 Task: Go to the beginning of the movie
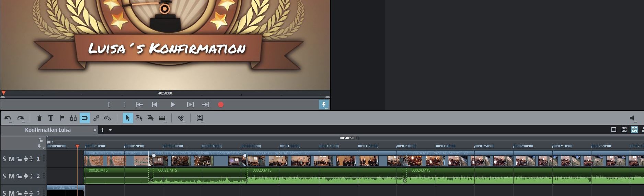(154, 105)
